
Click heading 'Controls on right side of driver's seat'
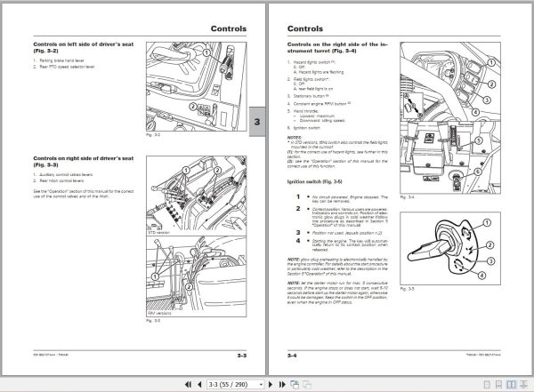tap(84, 161)
